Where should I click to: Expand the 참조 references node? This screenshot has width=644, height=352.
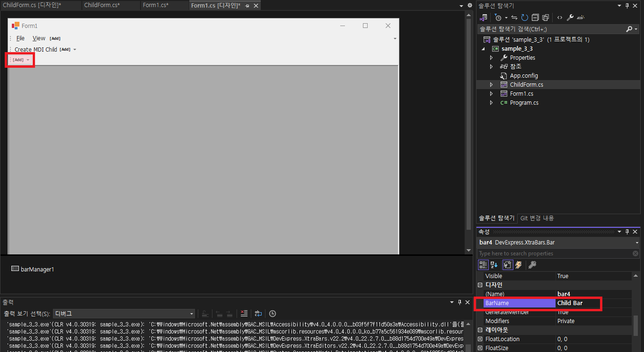coord(491,66)
